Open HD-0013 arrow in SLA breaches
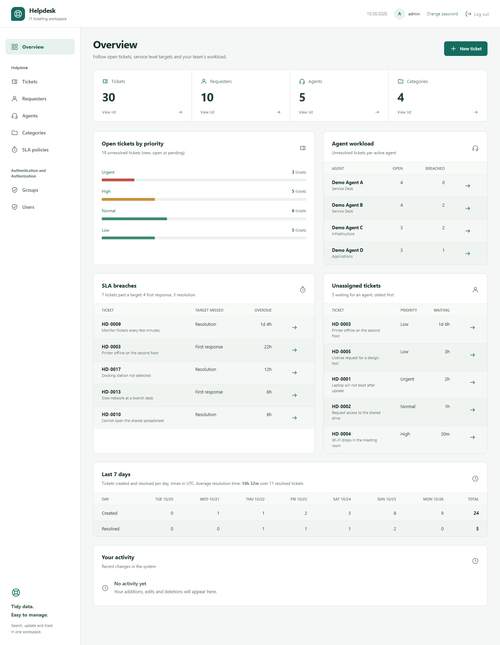Image resolution: width=500 pixels, height=645 pixels. (294, 395)
